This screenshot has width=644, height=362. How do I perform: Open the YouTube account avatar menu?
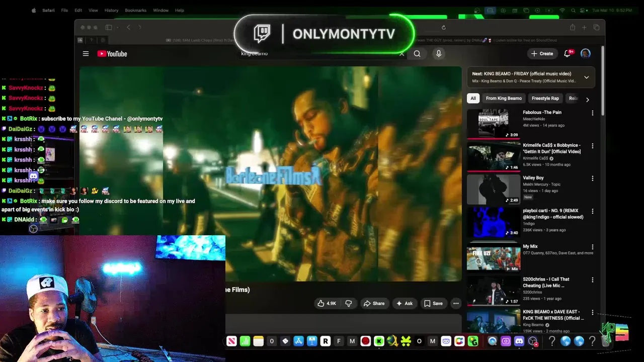coord(586,53)
